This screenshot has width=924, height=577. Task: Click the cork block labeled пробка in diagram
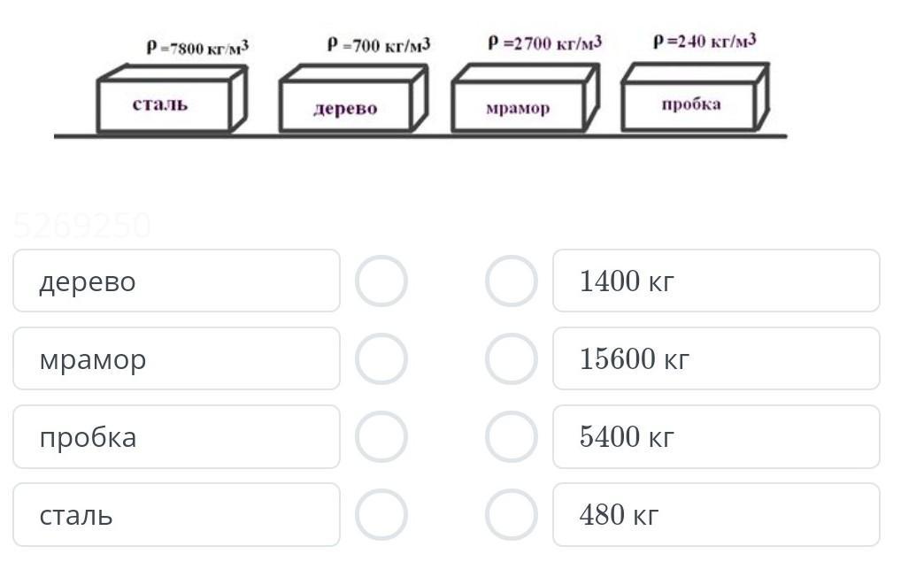(x=696, y=96)
